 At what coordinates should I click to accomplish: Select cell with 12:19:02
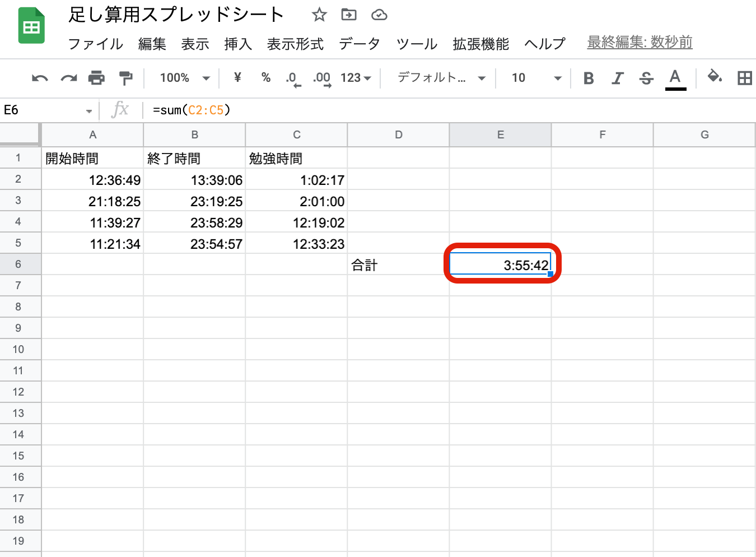coord(296,222)
